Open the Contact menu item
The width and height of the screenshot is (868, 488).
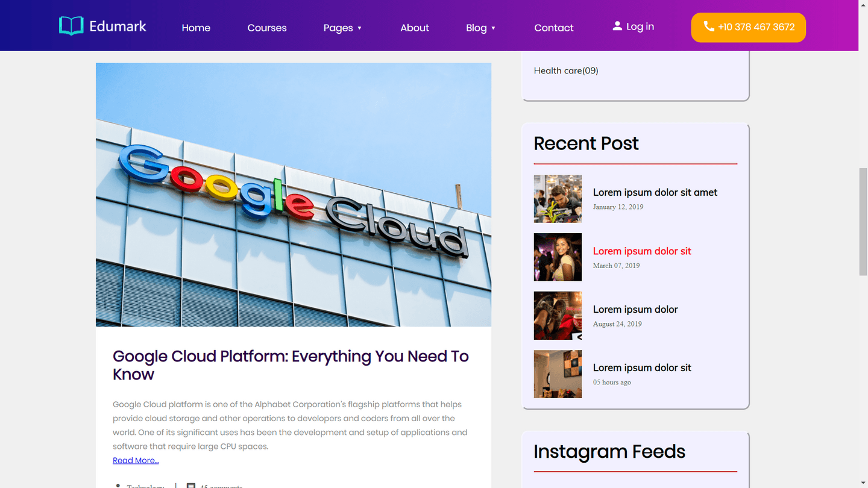(554, 28)
